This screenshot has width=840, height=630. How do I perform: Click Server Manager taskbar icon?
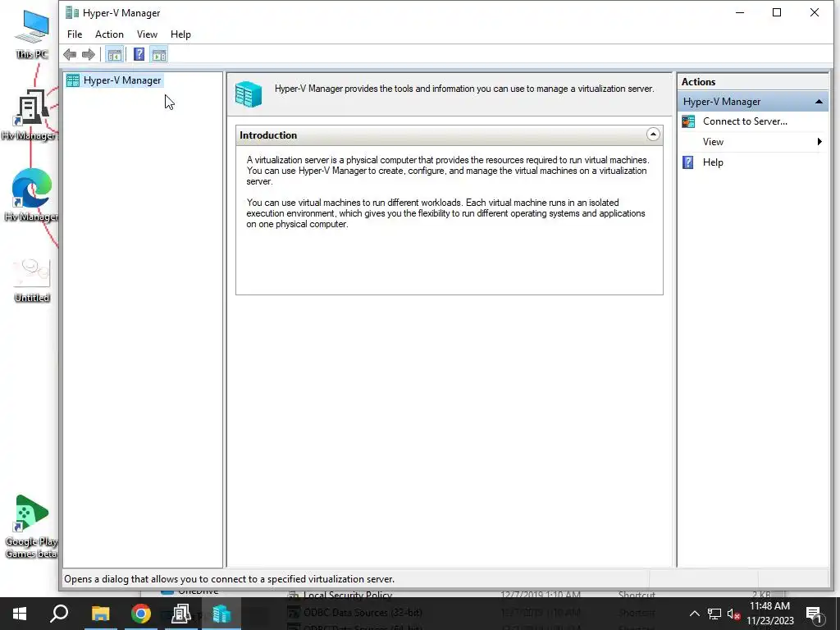pos(181,614)
